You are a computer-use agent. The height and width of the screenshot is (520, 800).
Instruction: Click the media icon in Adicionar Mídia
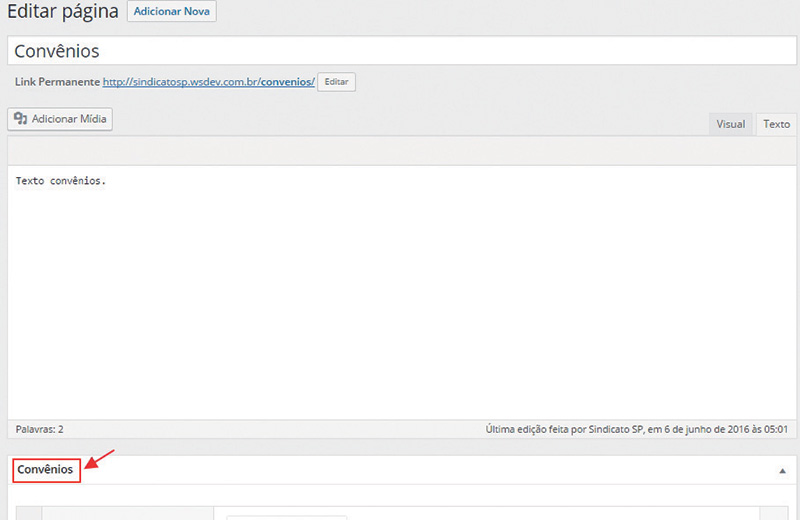[20, 119]
